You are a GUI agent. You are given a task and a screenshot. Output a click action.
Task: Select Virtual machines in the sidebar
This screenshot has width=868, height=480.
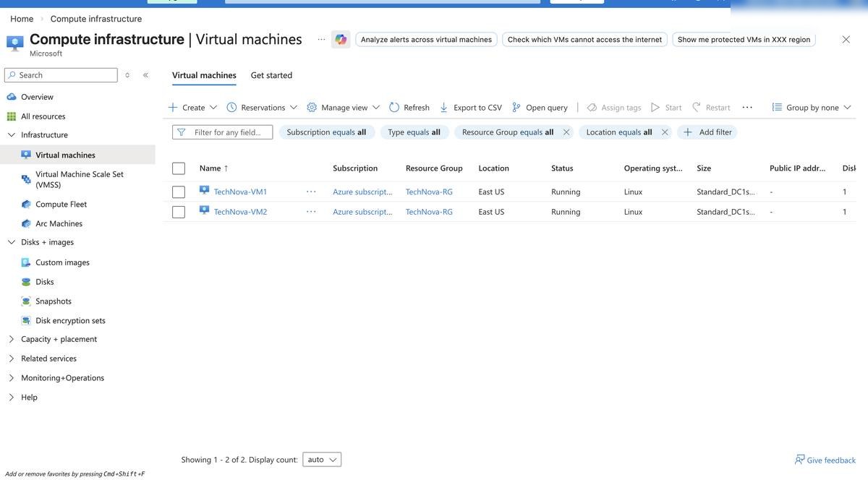click(x=77, y=155)
